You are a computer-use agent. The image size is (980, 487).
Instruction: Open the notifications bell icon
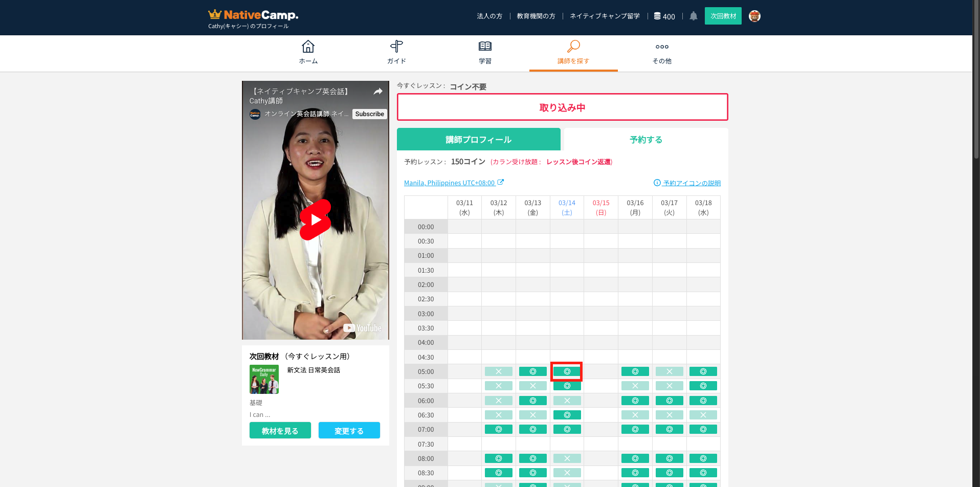(x=693, y=16)
